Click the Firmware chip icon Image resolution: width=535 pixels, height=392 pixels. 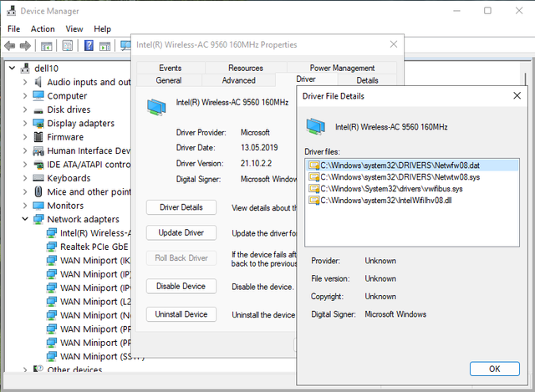click(38, 137)
